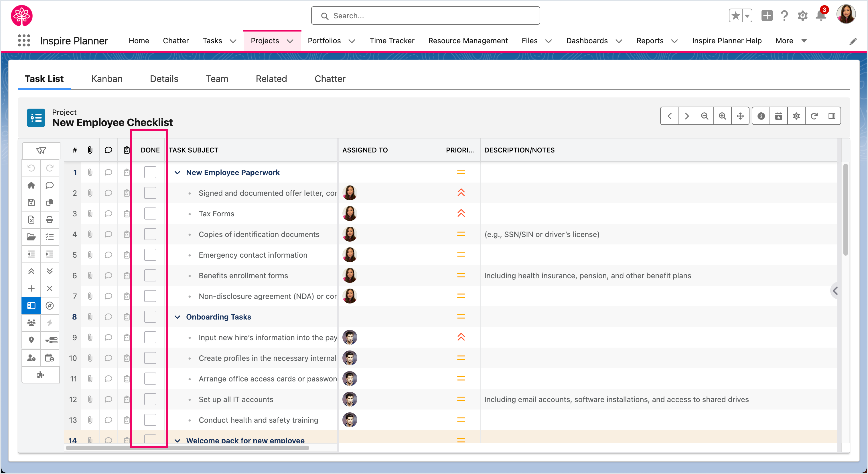Open the Chatter nav link
This screenshot has width=868, height=474.
[176, 41]
